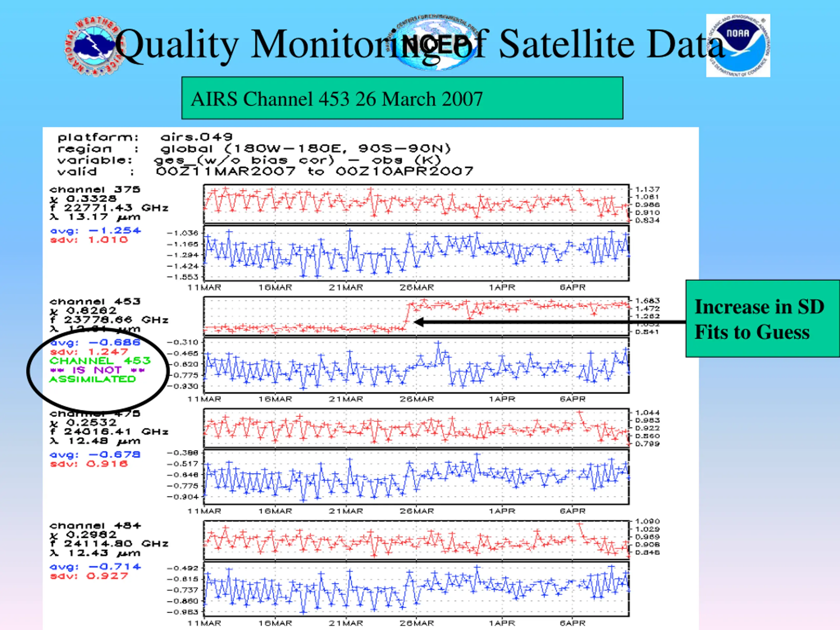The width and height of the screenshot is (840, 630).
Task: Click the -0.904 axis value on channel 475 plot
Action: coord(183,497)
